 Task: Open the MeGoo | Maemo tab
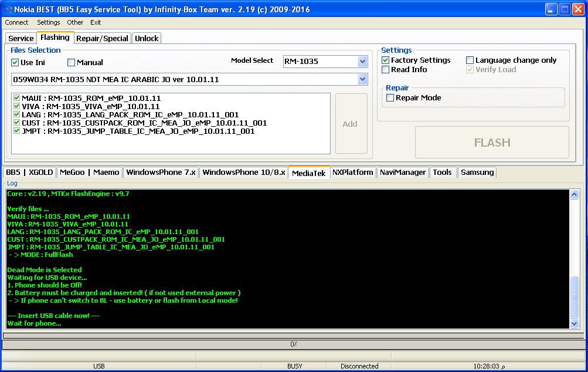[89, 173]
